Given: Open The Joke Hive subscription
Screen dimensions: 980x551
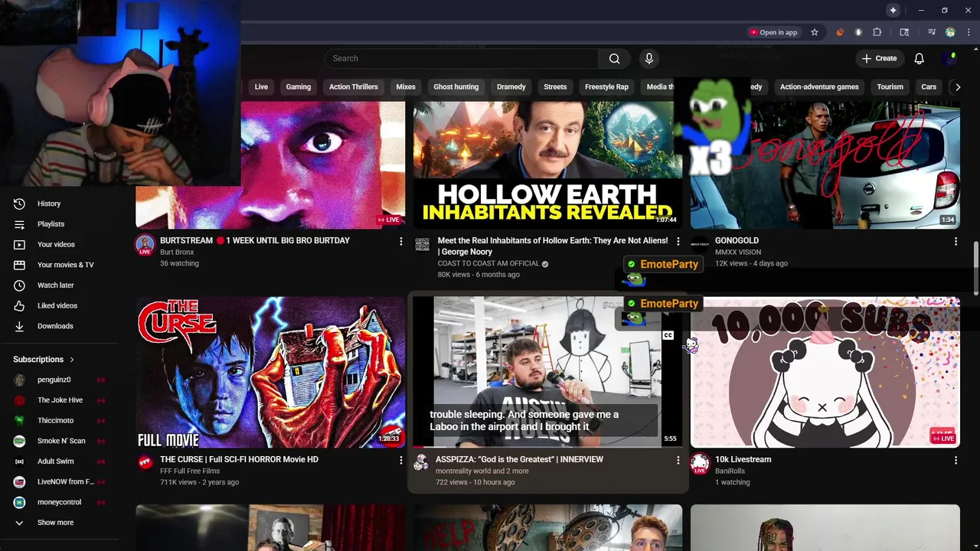Looking at the screenshot, I should (61, 400).
